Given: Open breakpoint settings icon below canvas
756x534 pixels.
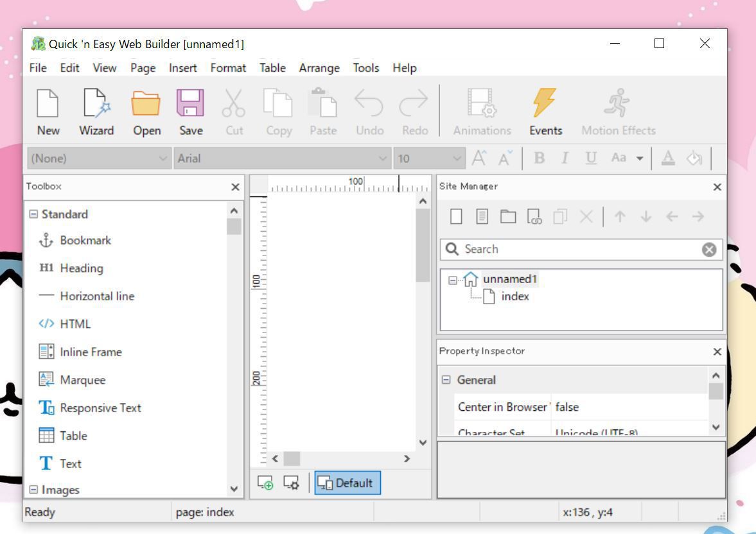Looking at the screenshot, I should pyautogui.click(x=291, y=483).
